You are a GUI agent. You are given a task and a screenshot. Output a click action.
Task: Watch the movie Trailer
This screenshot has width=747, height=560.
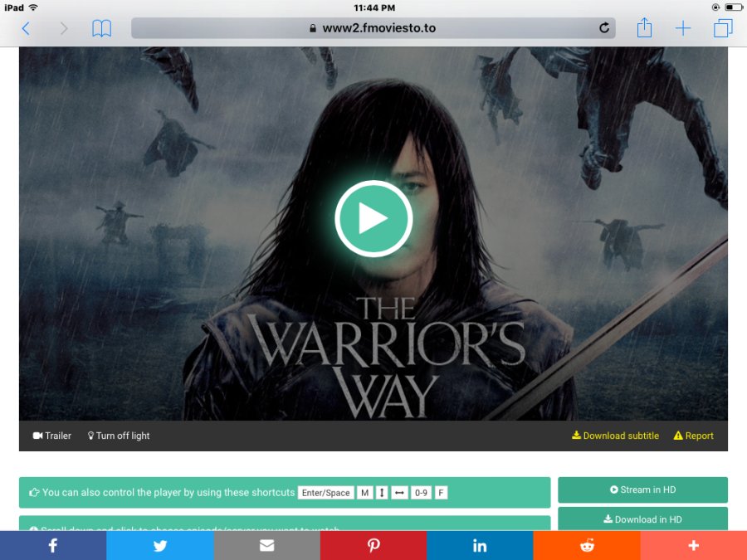click(x=52, y=436)
